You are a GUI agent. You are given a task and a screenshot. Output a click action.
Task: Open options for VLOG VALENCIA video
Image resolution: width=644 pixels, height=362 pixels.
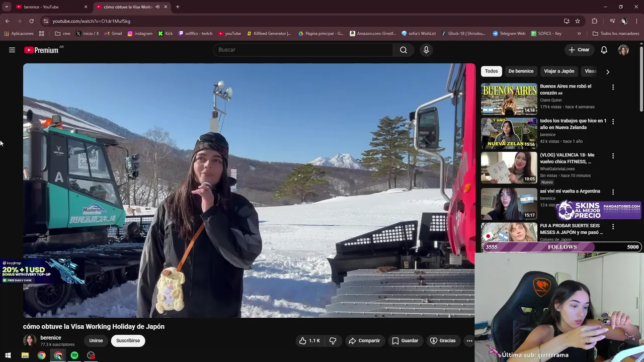coord(613,156)
